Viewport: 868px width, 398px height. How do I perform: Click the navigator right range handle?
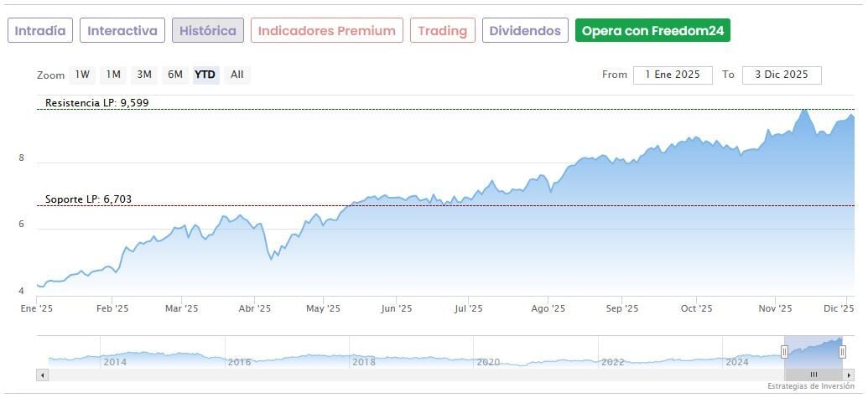pos(843,352)
